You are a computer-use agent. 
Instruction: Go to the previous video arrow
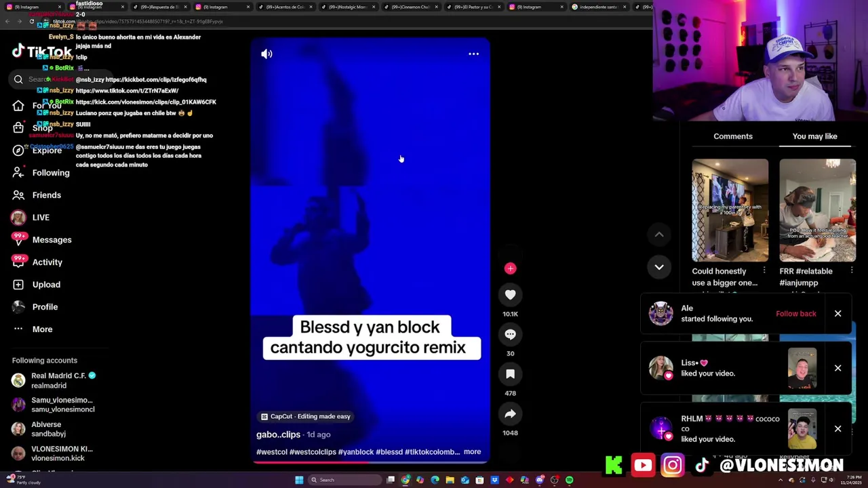tap(658, 235)
